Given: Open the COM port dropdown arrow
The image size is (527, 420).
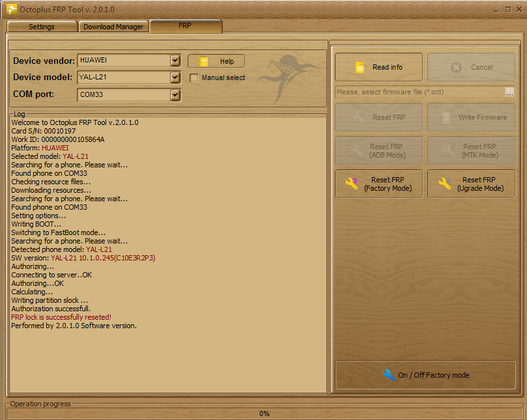Looking at the screenshot, I should 175,95.
